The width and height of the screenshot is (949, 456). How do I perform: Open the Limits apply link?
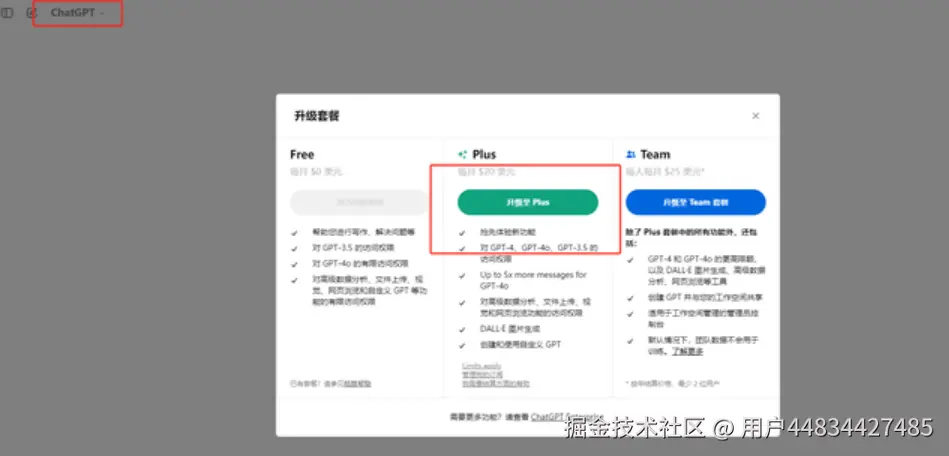tap(481, 366)
